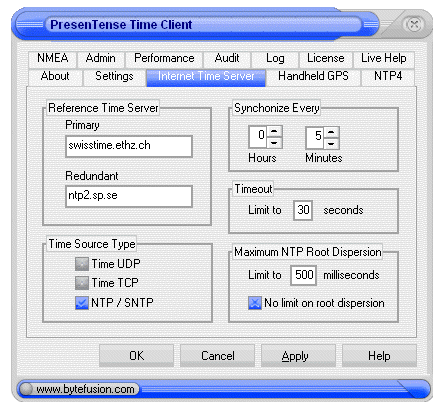Decrease the Hours spinner value
The width and height of the screenshot is (443, 416).
[x=274, y=143]
